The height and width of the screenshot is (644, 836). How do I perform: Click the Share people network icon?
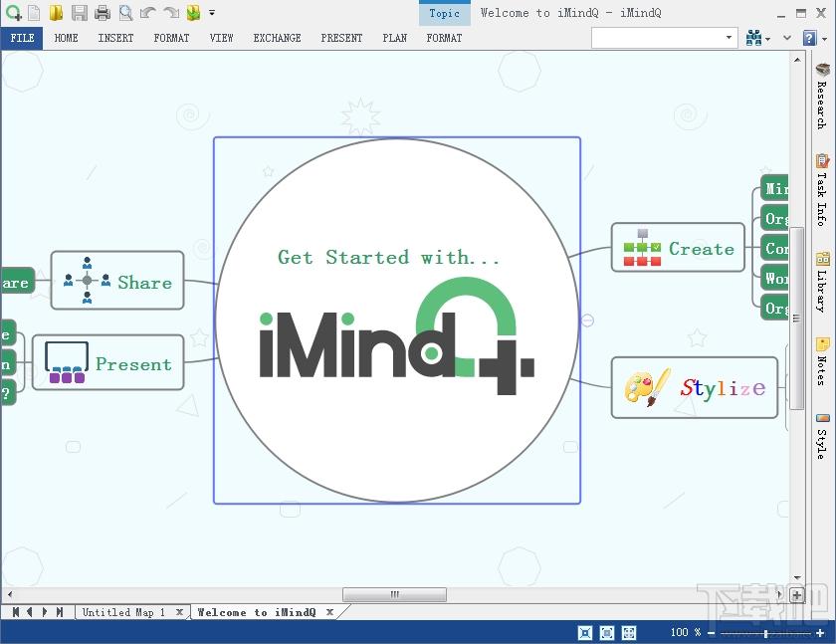(x=87, y=281)
